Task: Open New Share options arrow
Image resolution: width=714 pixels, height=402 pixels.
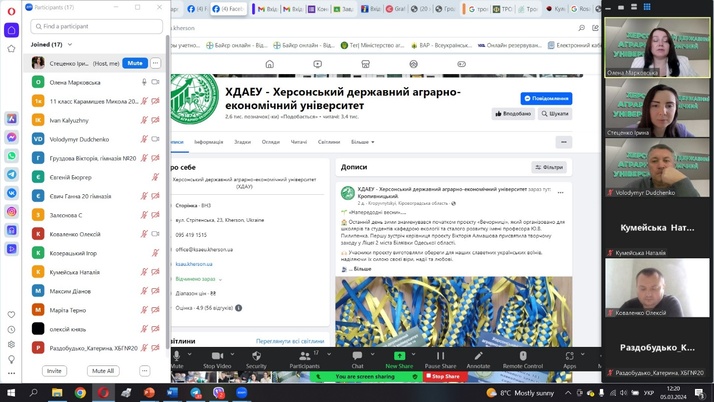Action: pos(413,354)
